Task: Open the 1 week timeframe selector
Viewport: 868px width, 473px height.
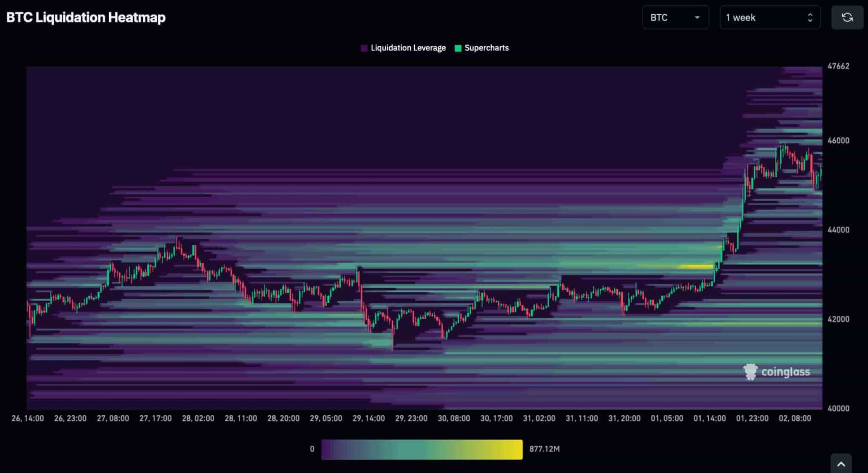Action: coord(770,18)
